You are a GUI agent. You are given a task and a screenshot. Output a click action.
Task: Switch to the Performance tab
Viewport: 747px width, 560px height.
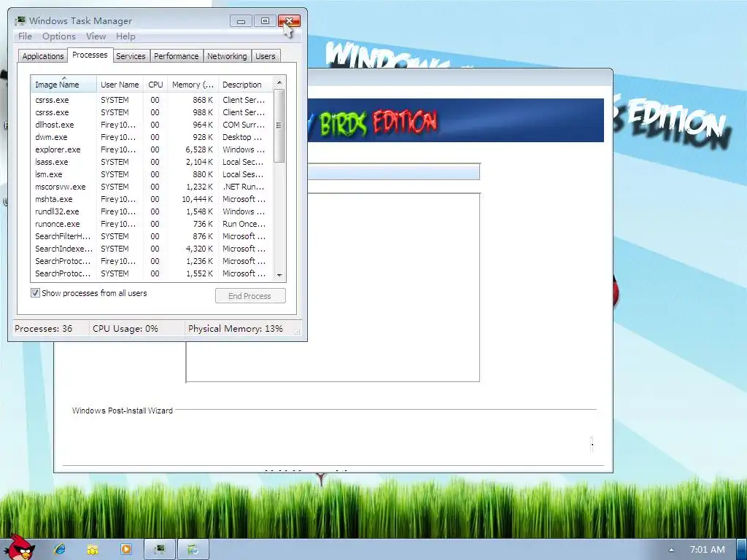pos(177,56)
